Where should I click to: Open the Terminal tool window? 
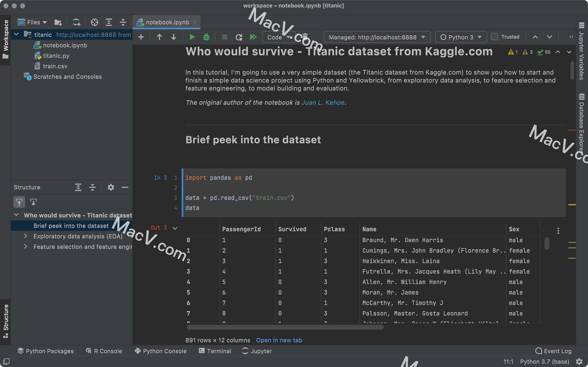[x=215, y=351]
